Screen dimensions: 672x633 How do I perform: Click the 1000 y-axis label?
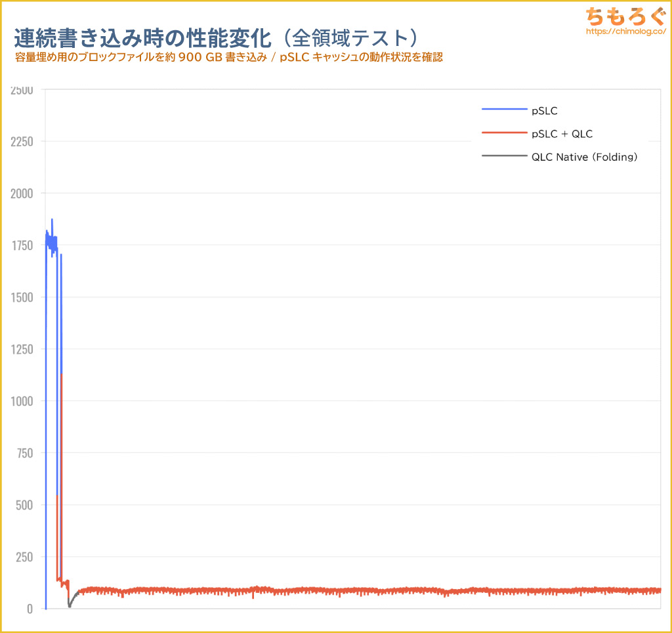coord(22,401)
